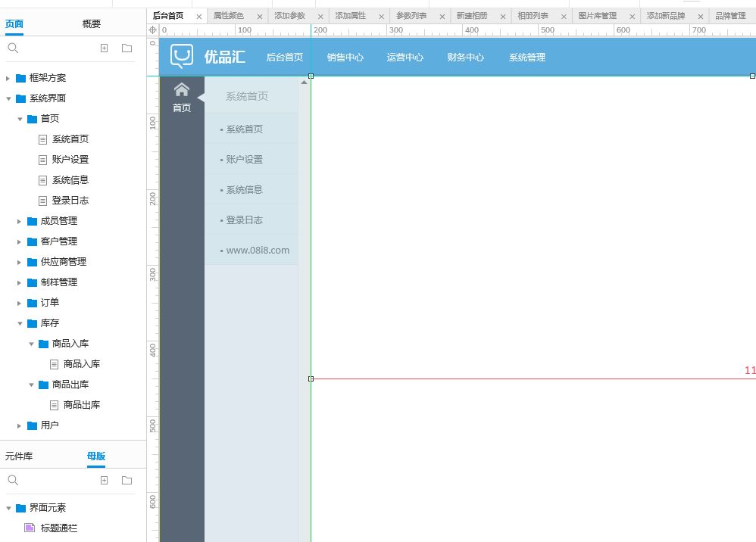The height and width of the screenshot is (542, 756).
Task: Click the new folder icon in the pages panel
Action: click(x=127, y=48)
